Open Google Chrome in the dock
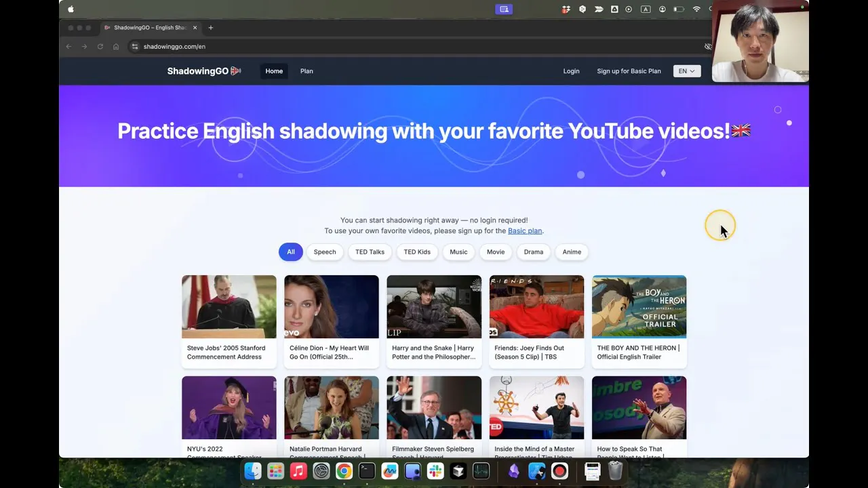 click(344, 471)
